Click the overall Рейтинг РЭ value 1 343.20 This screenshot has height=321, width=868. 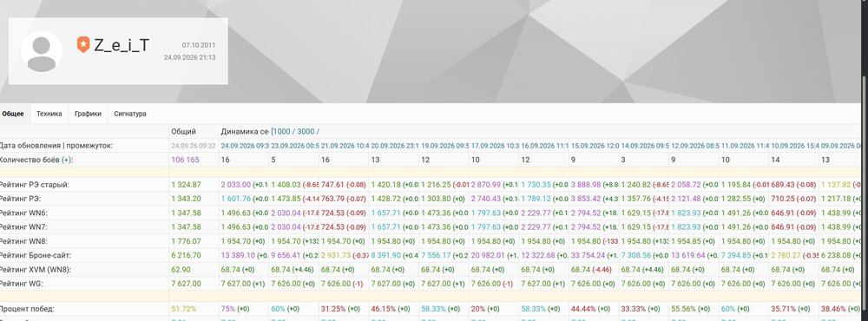point(186,199)
